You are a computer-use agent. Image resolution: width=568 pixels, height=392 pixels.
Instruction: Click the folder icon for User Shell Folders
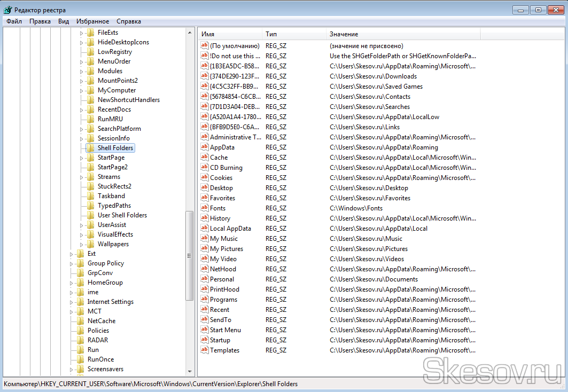[90, 215]
